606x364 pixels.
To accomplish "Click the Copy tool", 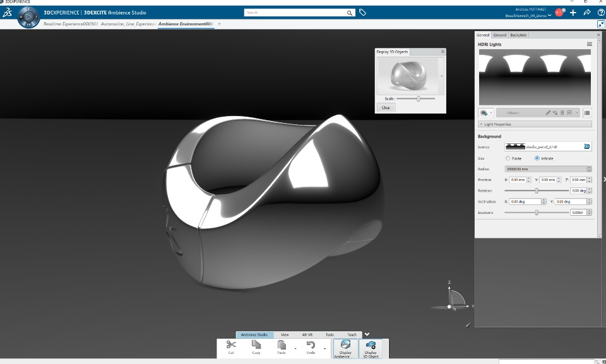I will [256, 346].
